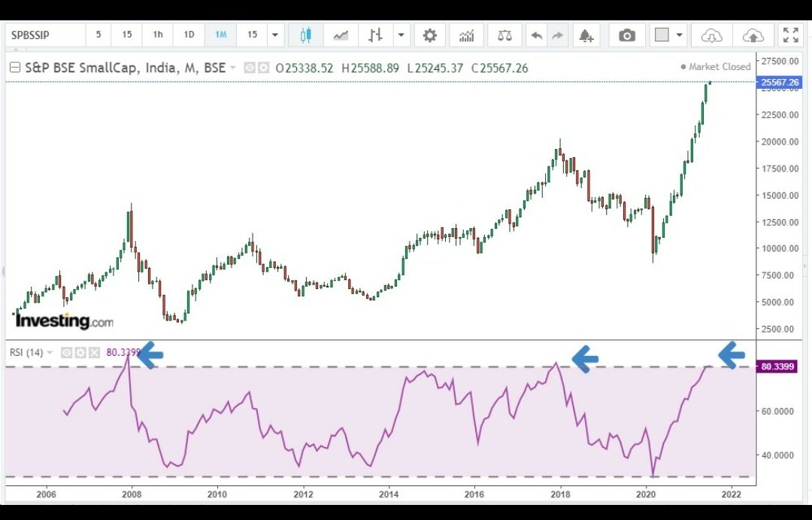Select the 1M monthly timeframe
This screenshot has height=520, width=812.
click(220, 35)
